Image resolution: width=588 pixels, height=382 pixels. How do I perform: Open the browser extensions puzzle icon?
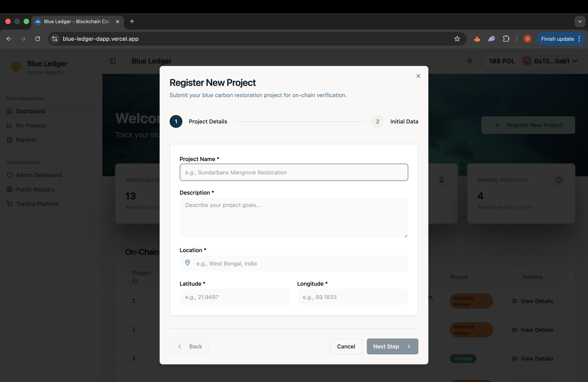pyautogui.click(x=506, y=39)
